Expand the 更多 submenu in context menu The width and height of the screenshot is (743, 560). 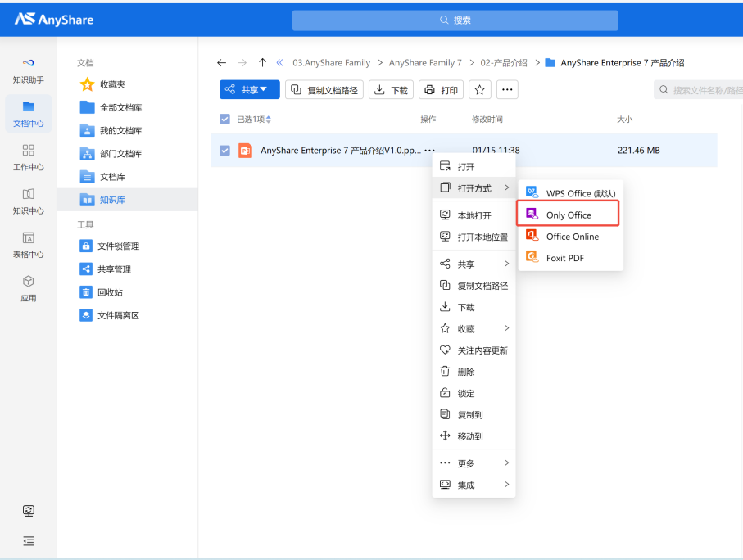473,463
